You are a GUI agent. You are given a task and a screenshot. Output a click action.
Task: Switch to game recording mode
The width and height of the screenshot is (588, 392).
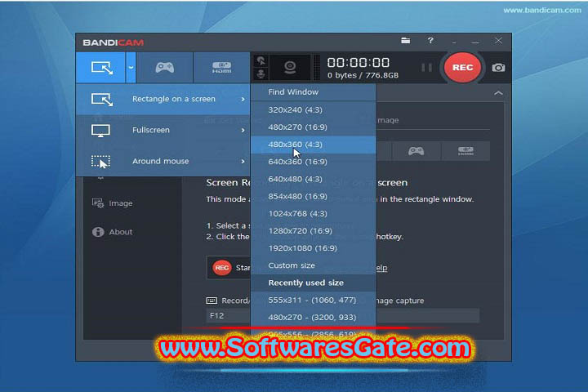click(165, 68)
